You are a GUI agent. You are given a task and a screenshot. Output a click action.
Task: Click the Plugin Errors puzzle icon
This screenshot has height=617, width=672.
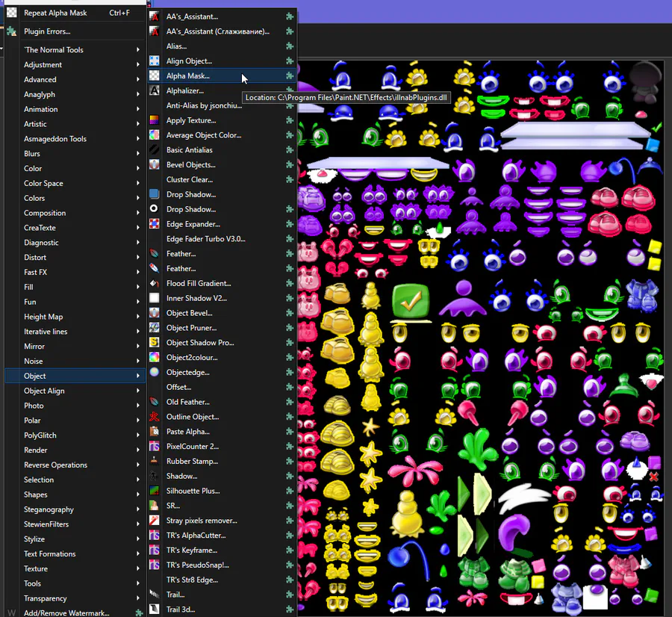(x=11, y=31)
